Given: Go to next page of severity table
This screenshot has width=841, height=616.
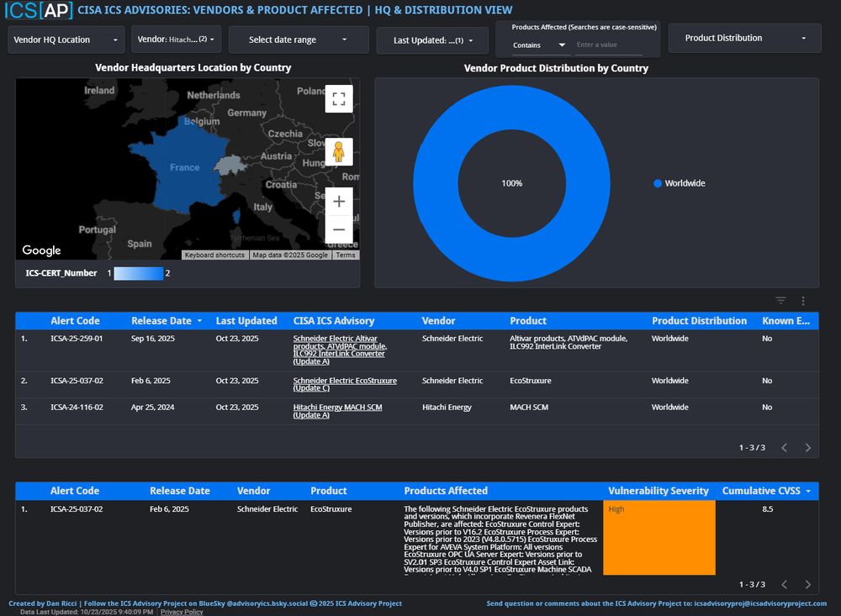Looking at the screenshot, I should pyautogui.click(x=807, y=584).
